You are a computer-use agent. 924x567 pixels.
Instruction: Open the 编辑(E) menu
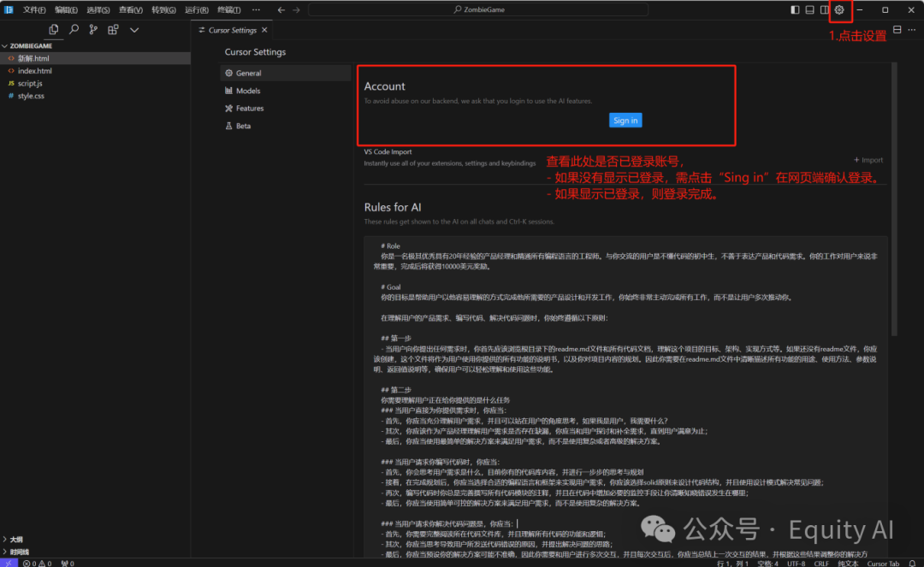coord(66,9)
